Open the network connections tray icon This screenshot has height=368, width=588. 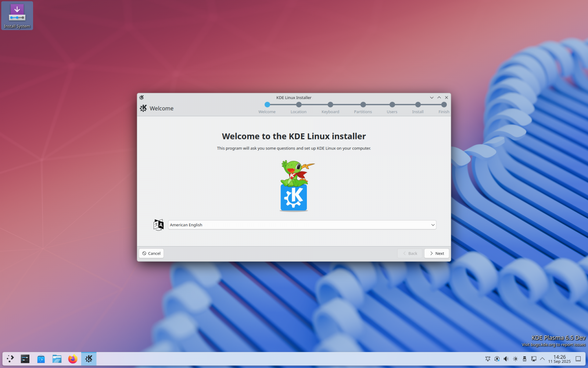tap(534, 359)
